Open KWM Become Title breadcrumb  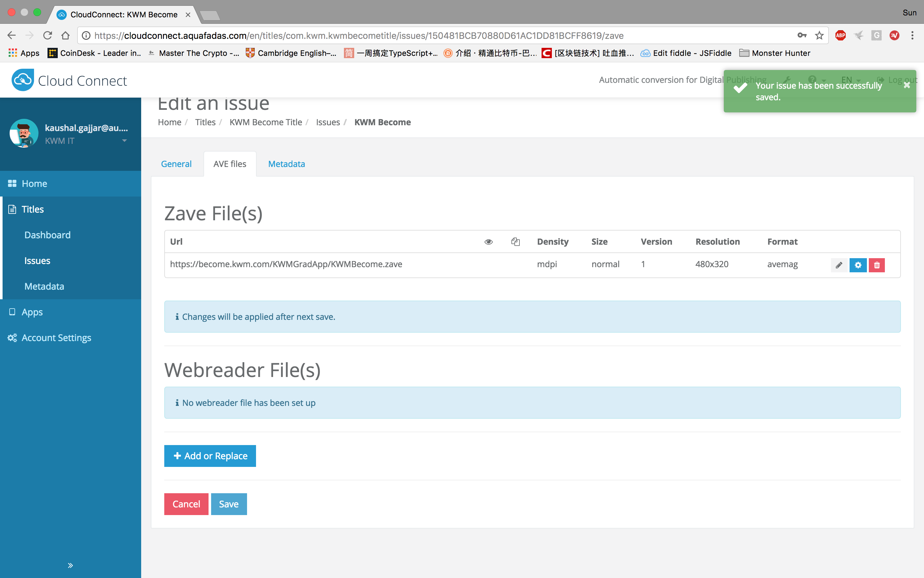click(266, 122)
